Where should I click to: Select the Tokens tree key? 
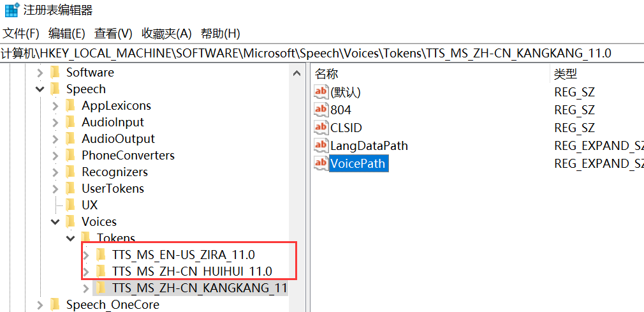click(116, 237)
